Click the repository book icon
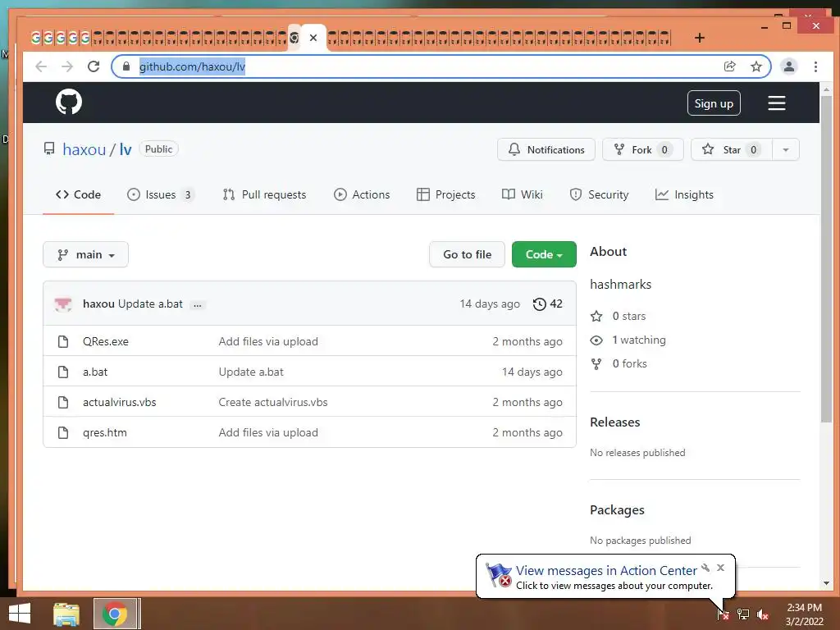840x630 pixels. (x=49, y=149)
